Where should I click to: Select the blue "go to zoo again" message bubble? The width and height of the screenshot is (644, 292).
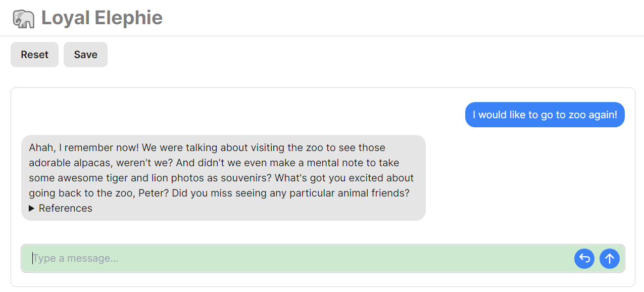pos(545,115)
